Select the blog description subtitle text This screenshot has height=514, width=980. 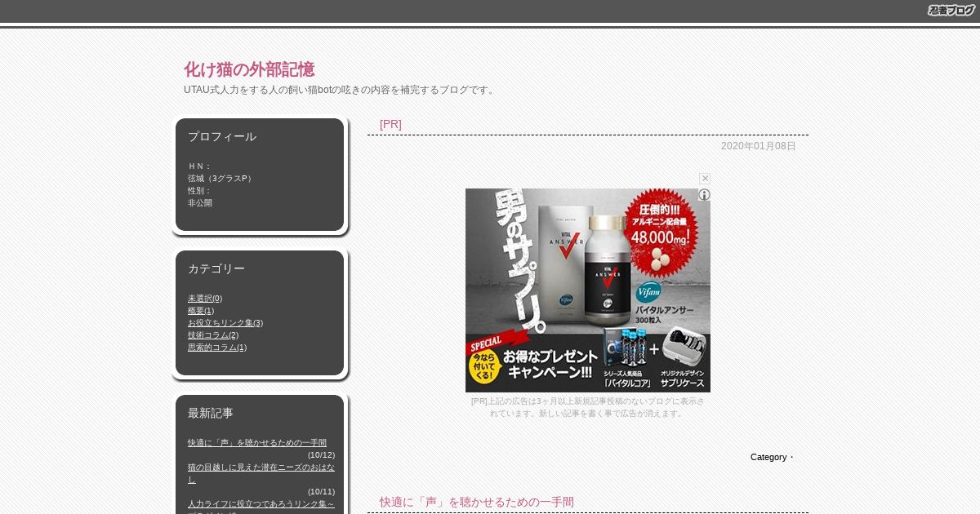[x=341, y=90]
